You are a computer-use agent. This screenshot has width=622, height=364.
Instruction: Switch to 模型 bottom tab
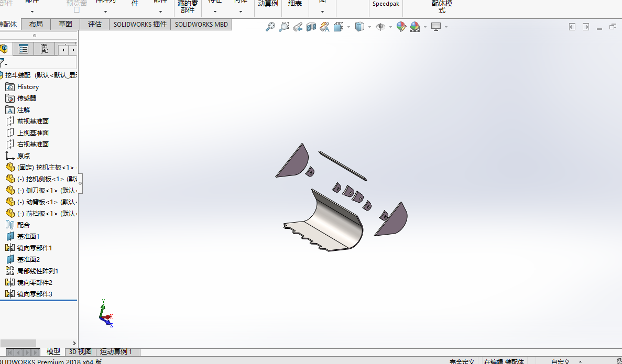tap(53, 352)
